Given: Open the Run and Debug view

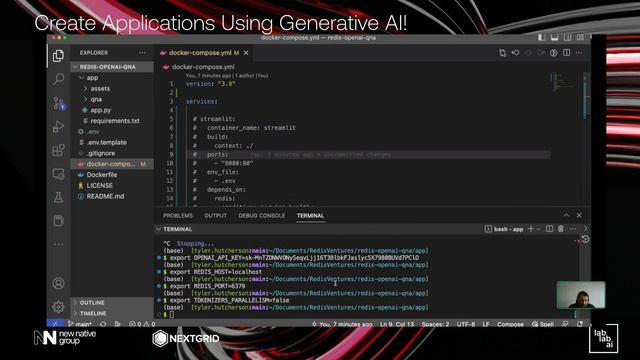Looking at the screenshot, I should [58, 127].
